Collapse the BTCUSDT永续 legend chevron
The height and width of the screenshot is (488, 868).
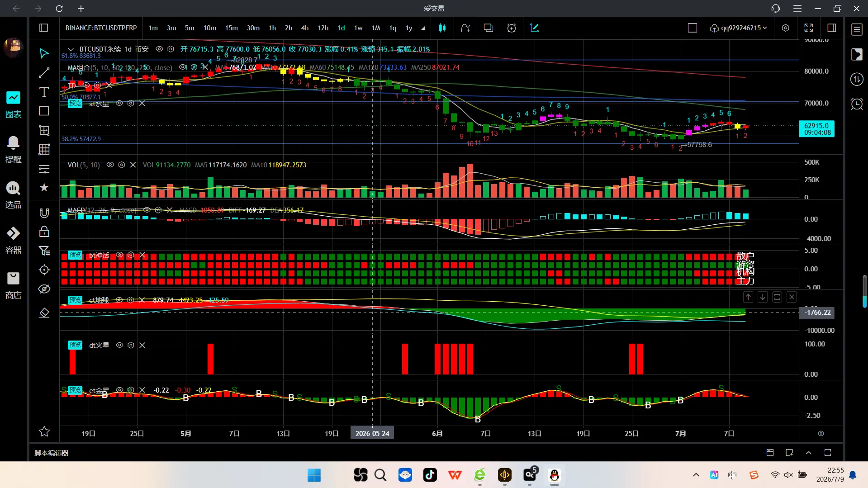coord(71,49)
